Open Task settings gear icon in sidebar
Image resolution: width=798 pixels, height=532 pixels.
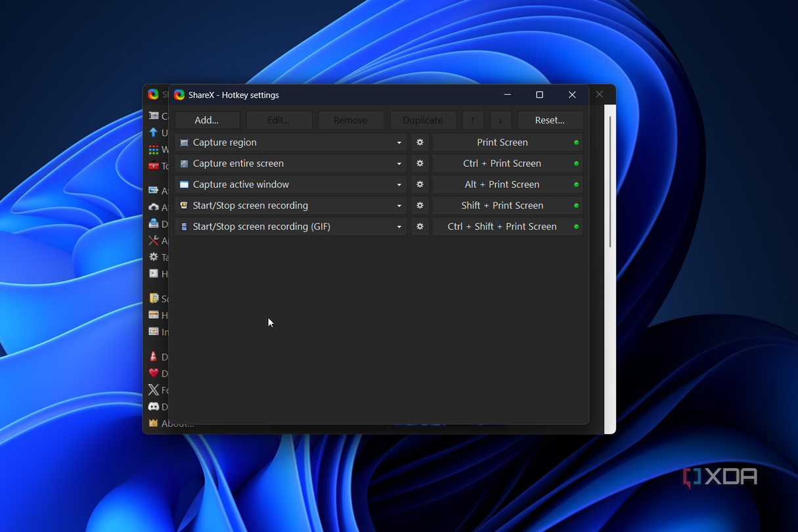tap(154, 257)
